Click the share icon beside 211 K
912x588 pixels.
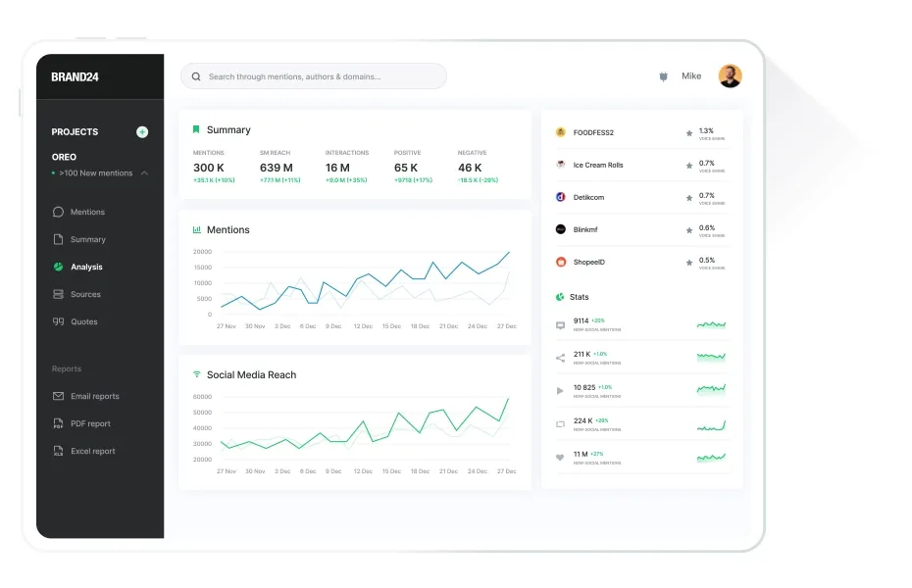tap(560, 358)
